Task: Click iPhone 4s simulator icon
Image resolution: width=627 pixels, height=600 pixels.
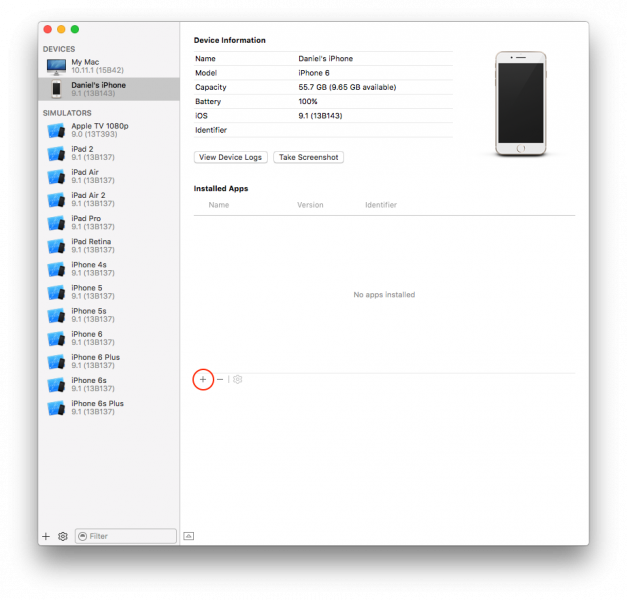Action: (56, 270)
